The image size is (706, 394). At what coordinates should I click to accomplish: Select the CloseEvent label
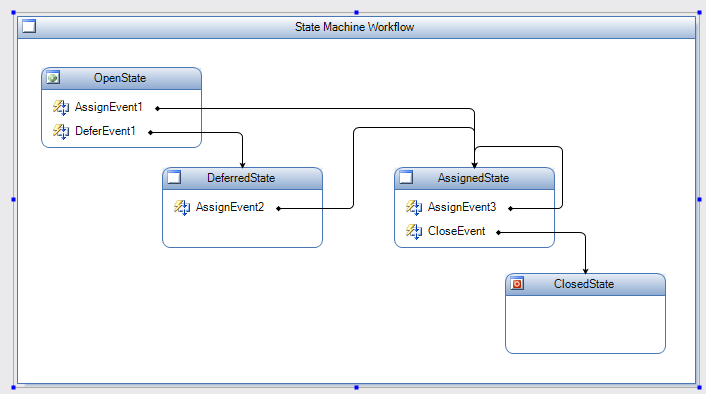tap(456, 231)
